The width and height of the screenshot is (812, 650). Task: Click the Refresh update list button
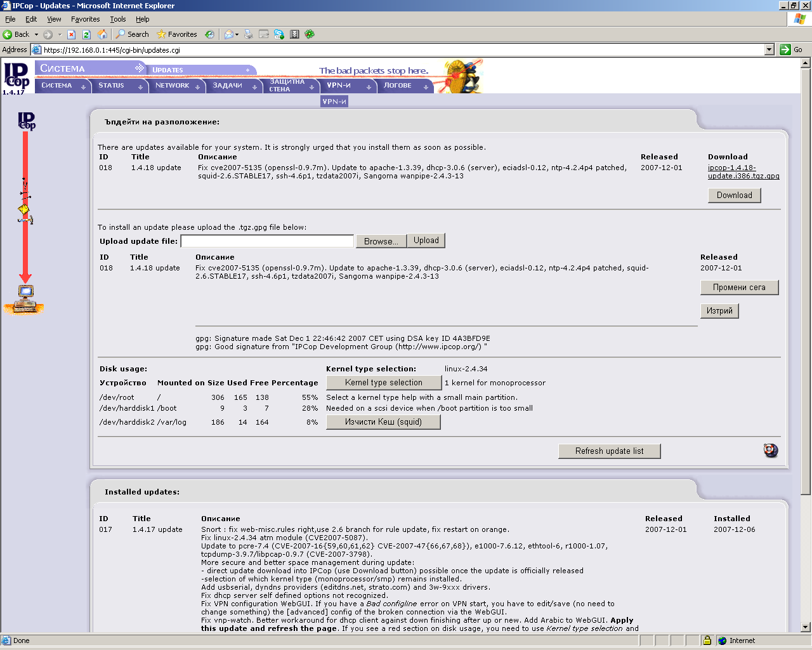pyautogui.click(x=609, y=451)
